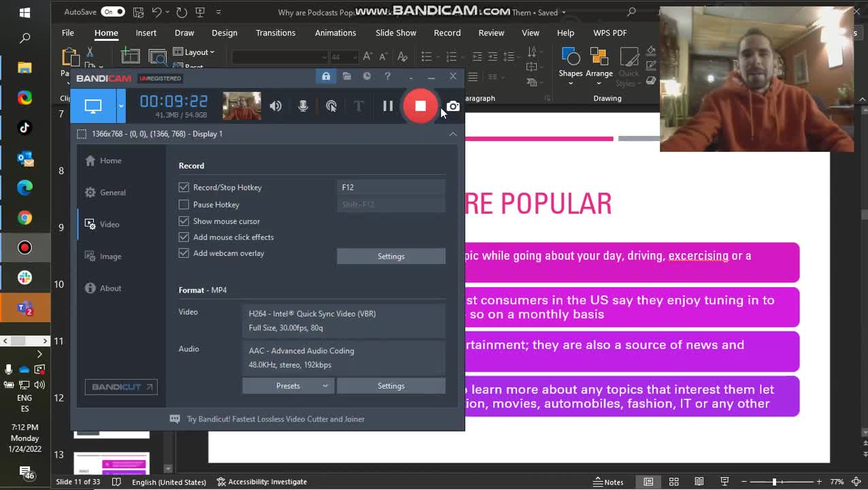Open Record section Settings button

pos(391,257)
